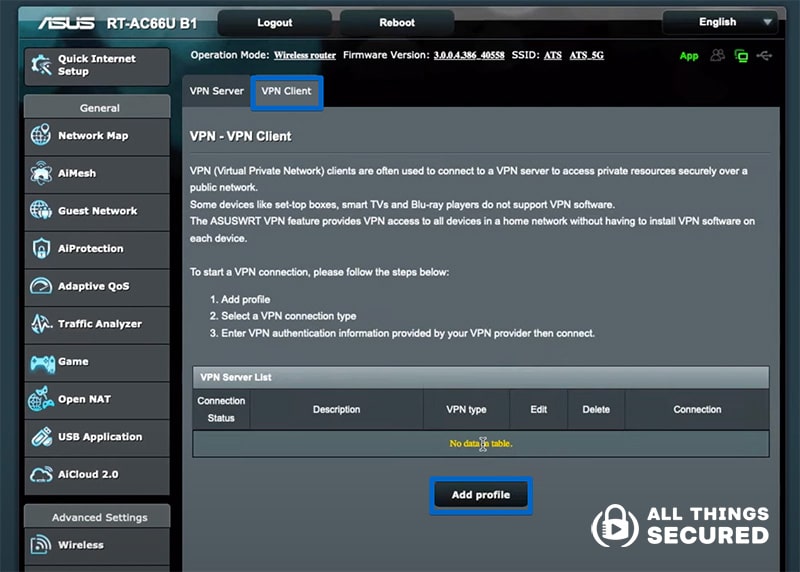Open the Traffic Analyzer menu item
The image size is (800, 572).
pos(97,324)
